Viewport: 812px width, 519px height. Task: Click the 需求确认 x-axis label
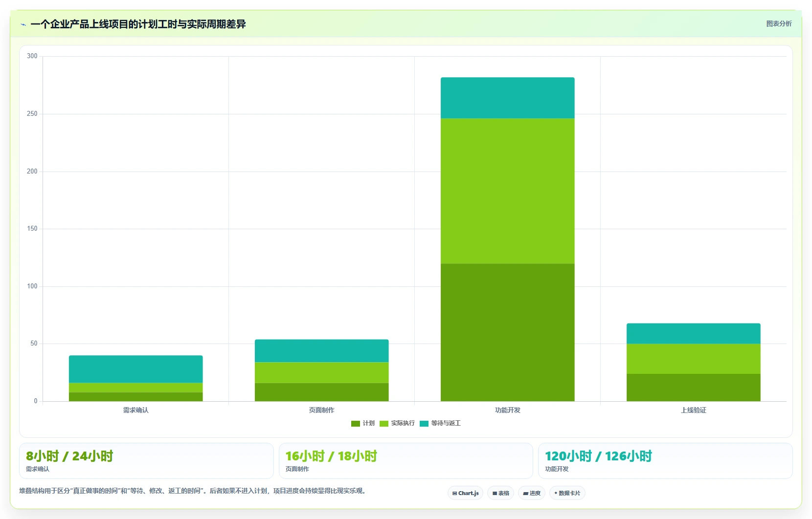point(136,410)
